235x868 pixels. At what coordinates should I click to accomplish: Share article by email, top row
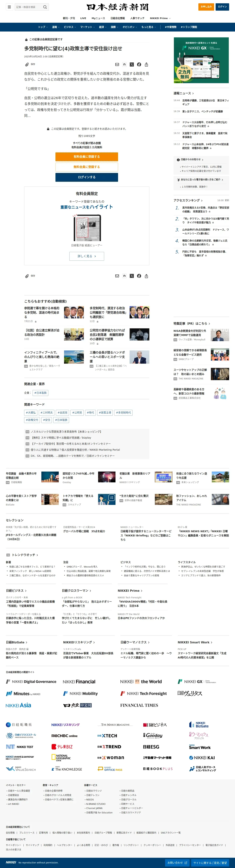pos(117,64)
